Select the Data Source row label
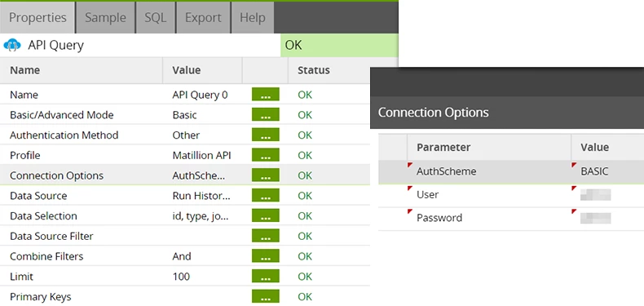The width and height of the screenshot is (644, 306). point(38,196)
